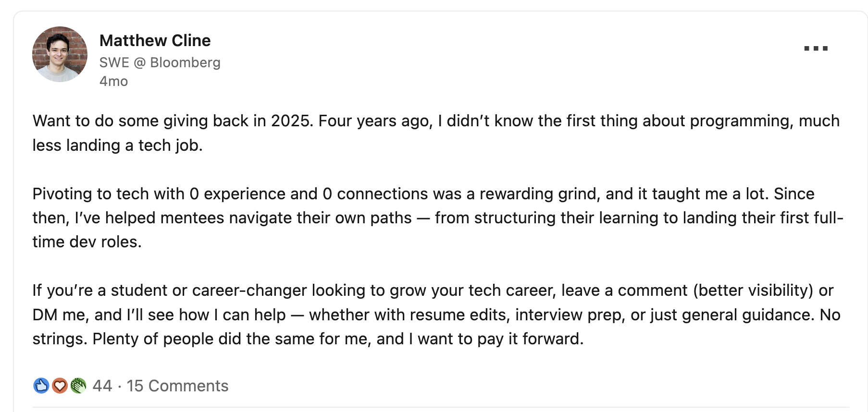The image size is (868, 412).
Task: Click the author name Matthew Cline
Action: [x=155, y=41]
